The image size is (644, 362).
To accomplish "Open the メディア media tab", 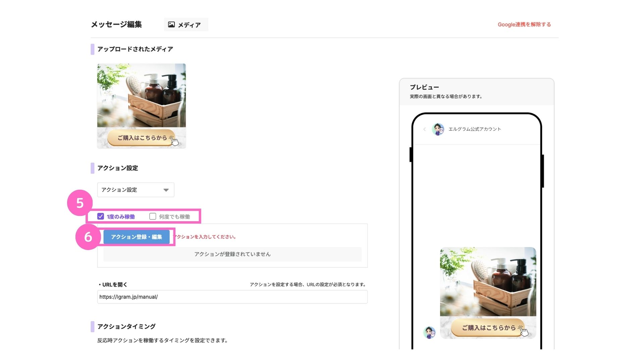I will pos(186,25).
